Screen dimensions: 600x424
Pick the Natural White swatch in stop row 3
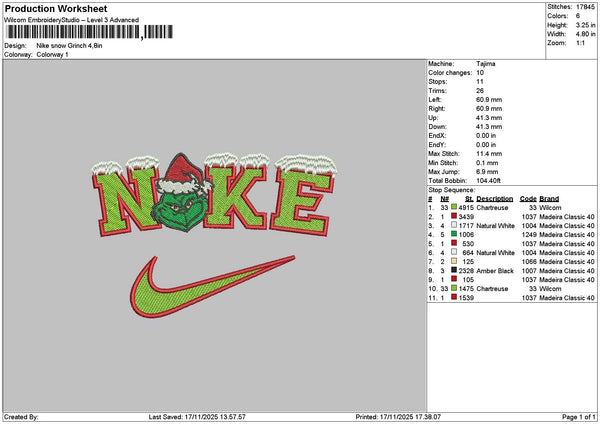click(x=454, y=225)
